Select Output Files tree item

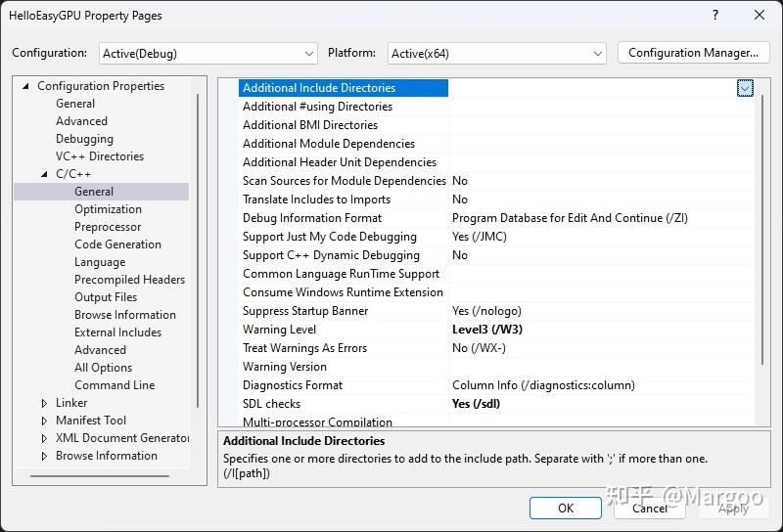click(x=106, y=297)
